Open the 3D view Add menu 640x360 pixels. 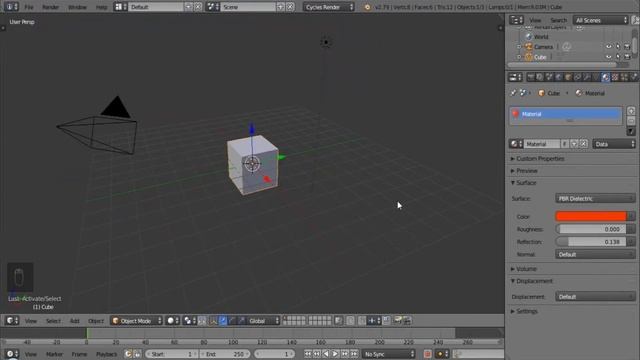[x=74, y=321]
